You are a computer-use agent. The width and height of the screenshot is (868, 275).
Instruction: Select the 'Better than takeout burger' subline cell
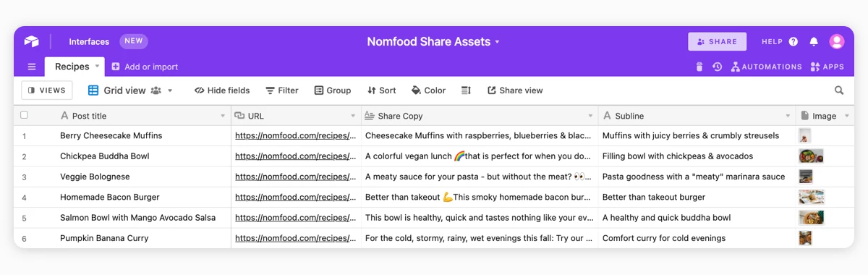point(697,197)
